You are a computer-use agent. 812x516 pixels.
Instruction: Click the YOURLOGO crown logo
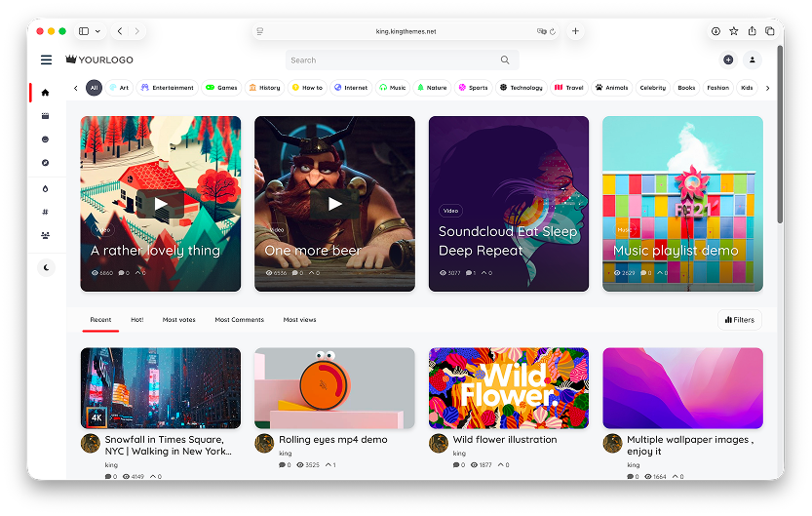(99, 60)
